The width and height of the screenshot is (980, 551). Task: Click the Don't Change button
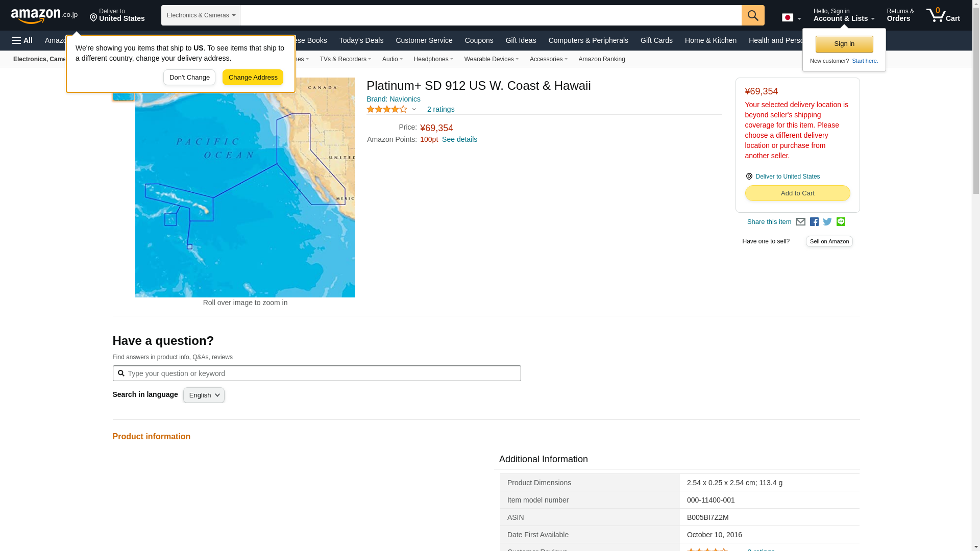189,78
